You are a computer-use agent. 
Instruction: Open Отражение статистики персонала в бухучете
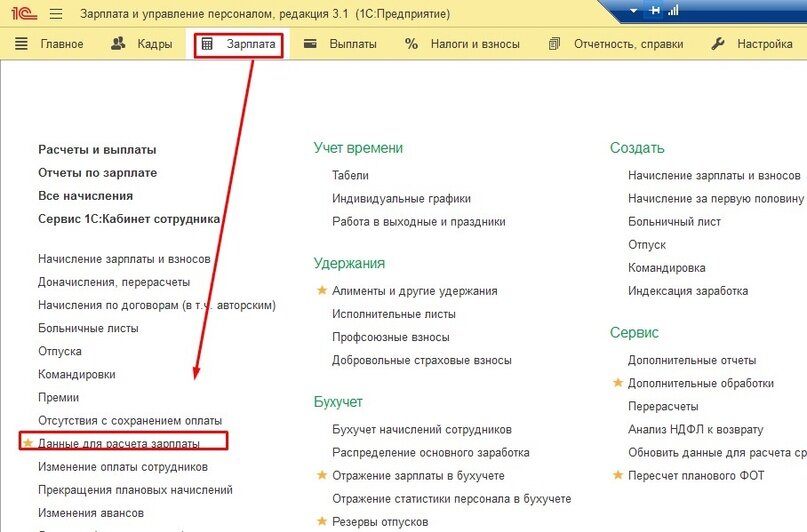pyautogui.click(x=452, y=499)
